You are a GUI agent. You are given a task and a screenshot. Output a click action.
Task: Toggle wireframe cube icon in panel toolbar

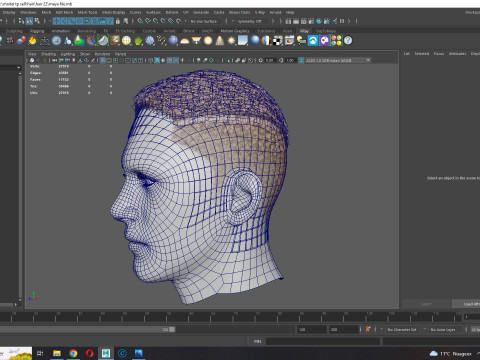(x=151, y=60)
